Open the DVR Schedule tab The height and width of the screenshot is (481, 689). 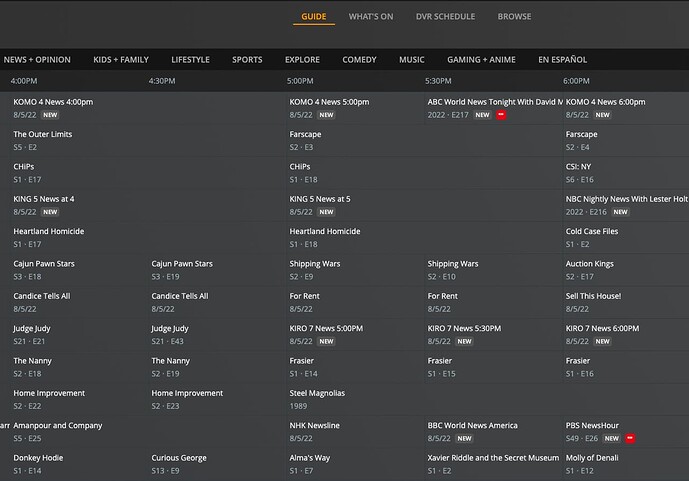click(x=445, y=17)
